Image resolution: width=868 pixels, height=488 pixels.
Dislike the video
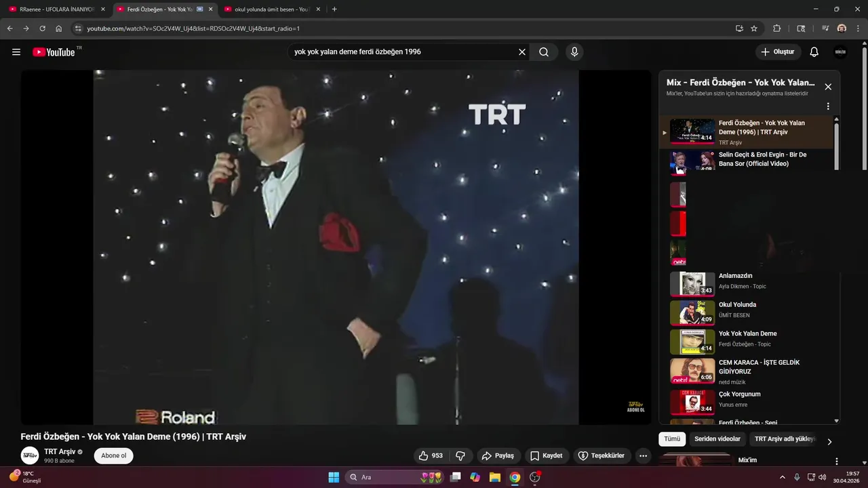[x=460, y=455]
